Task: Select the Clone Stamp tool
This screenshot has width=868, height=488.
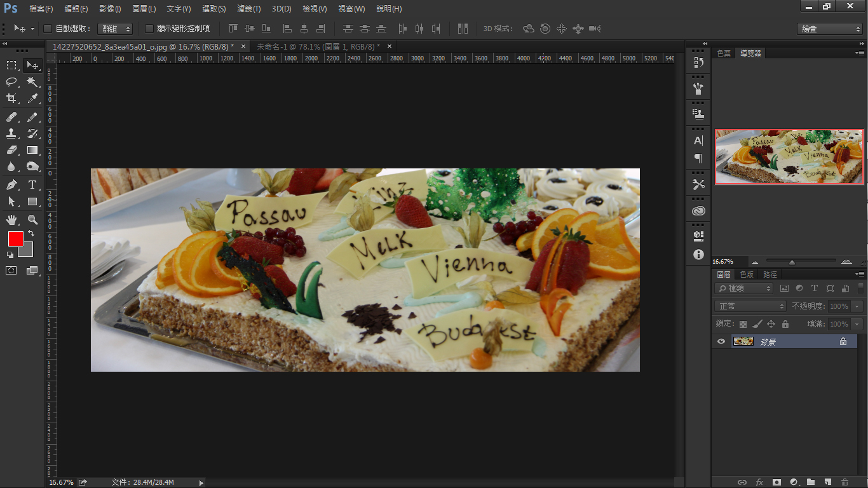Action: coord(11,133)
